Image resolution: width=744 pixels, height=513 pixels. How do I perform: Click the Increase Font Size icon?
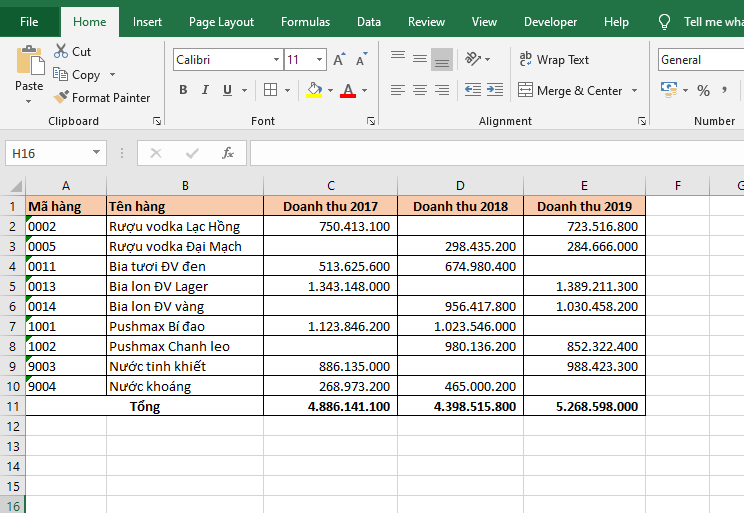coord(340,60)
